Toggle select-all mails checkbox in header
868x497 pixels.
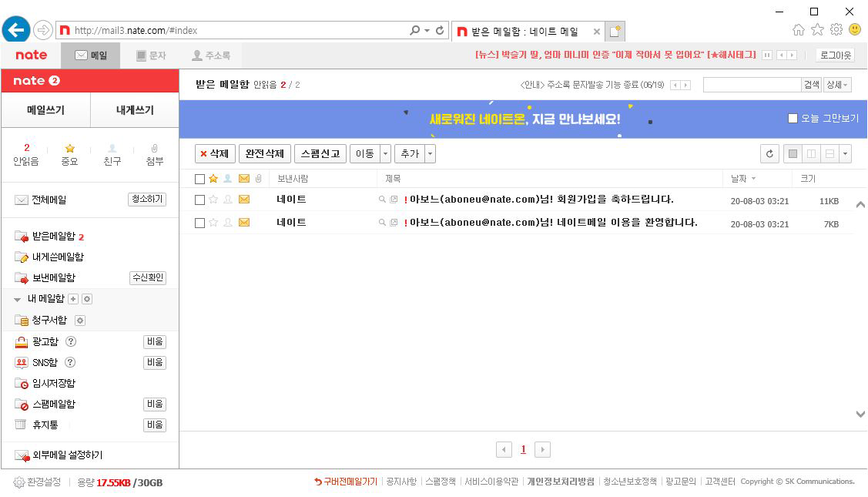pyautogui.click(x=199, y=179)
